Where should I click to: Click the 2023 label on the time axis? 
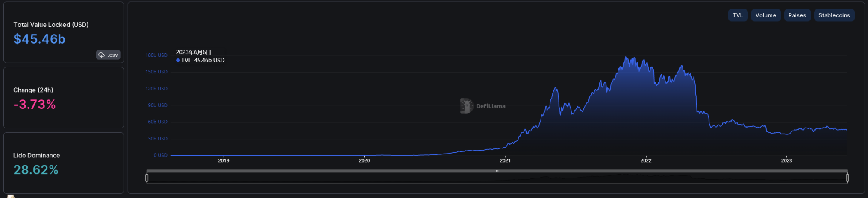pos(786,161)
